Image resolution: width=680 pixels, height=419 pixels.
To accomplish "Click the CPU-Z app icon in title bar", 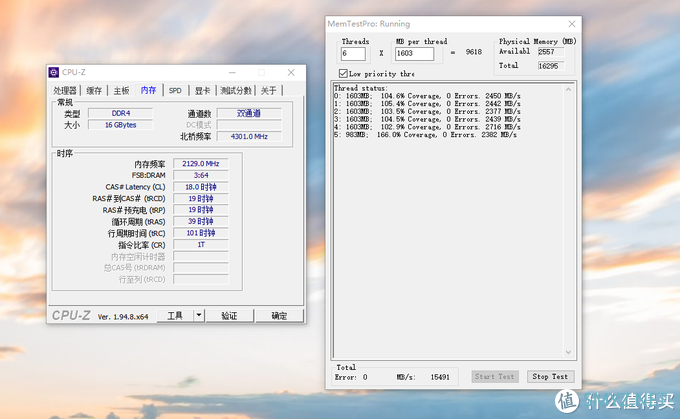I will coord(54,72).
